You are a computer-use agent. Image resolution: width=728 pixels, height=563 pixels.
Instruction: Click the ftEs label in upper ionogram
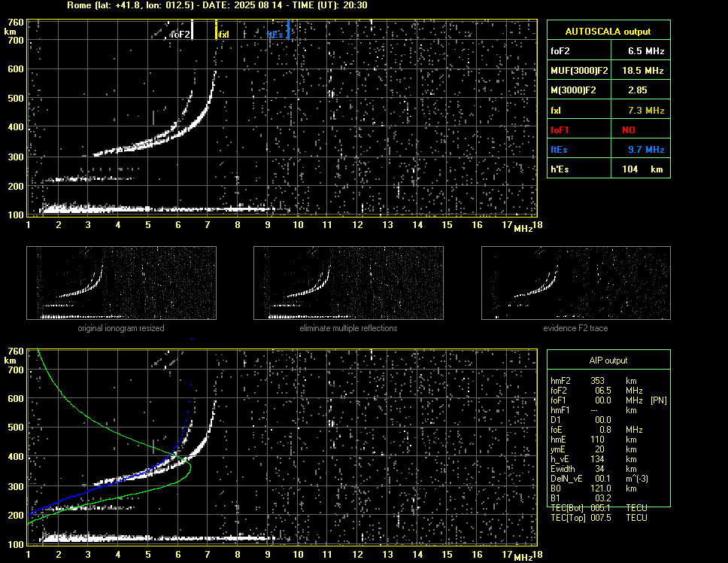275,35
